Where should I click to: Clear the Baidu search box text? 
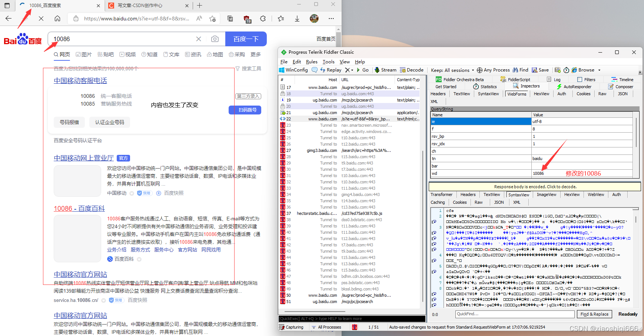(x=199, y=39)
